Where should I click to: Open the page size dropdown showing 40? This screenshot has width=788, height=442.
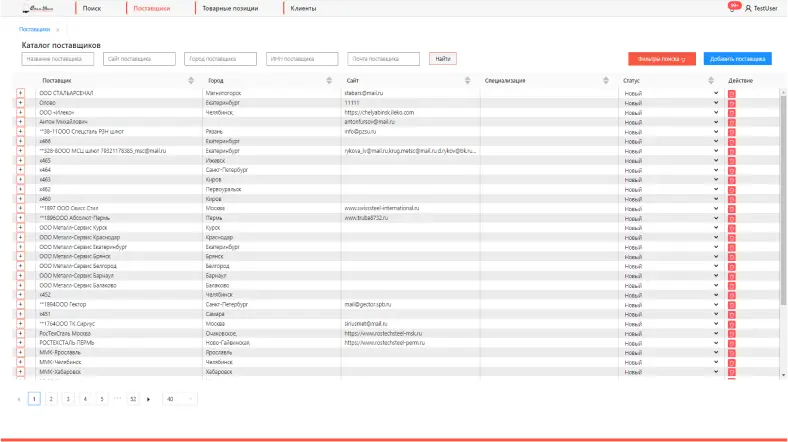tap(180, 398)
